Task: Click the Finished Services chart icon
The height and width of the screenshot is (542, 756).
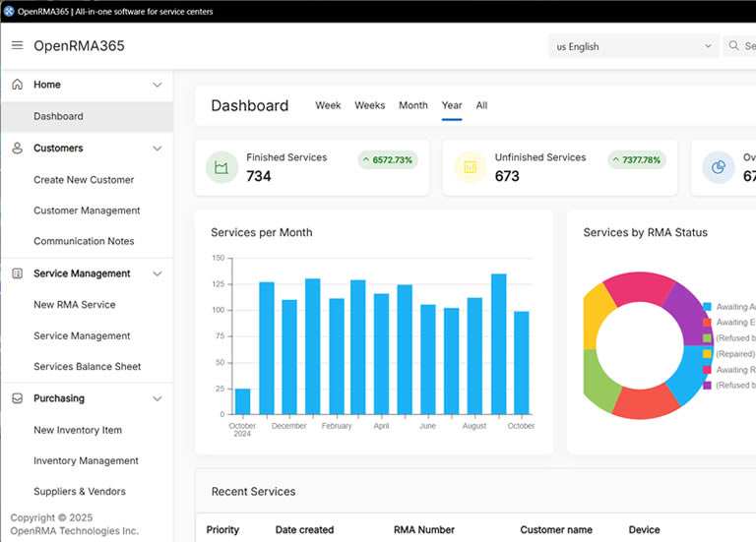Action: tap(221, 167)
